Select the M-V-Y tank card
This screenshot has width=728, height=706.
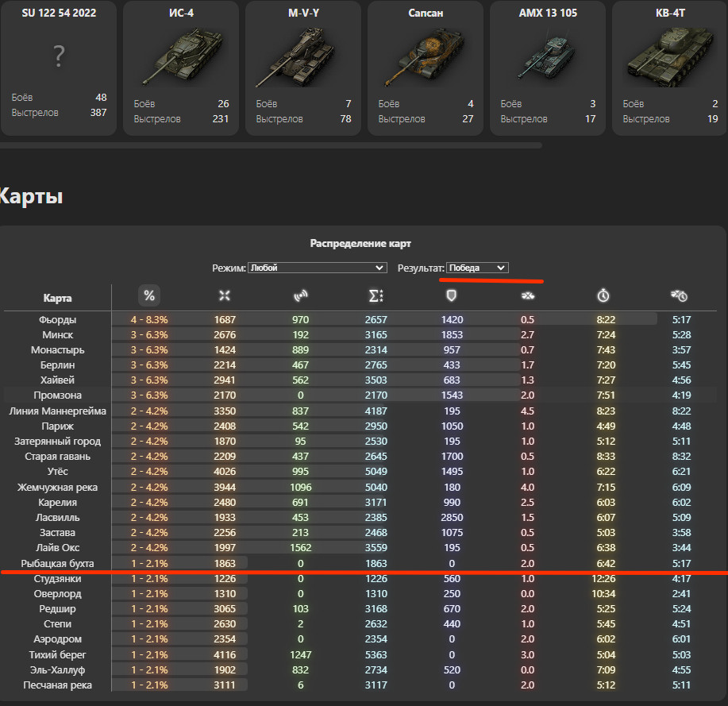[x=303, y=68]
